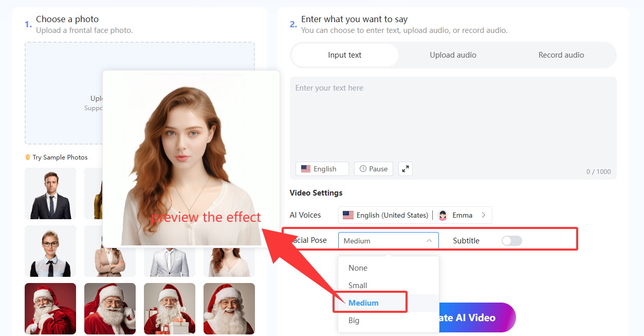Viewport: 644px width, 336px height.
Task: Choose Santa holding gift boxes sample photo
Action: [x=170, y=309]
